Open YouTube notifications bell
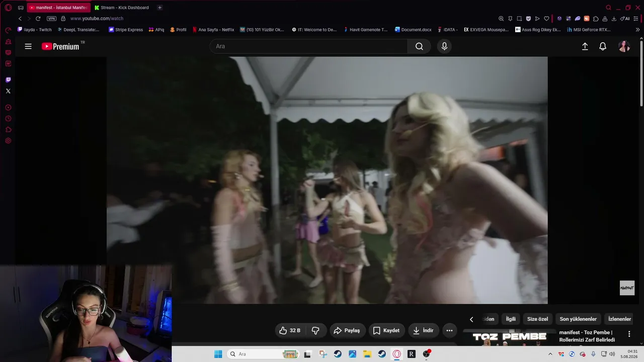This screenshot has width=644, height=362. (603, 46)
